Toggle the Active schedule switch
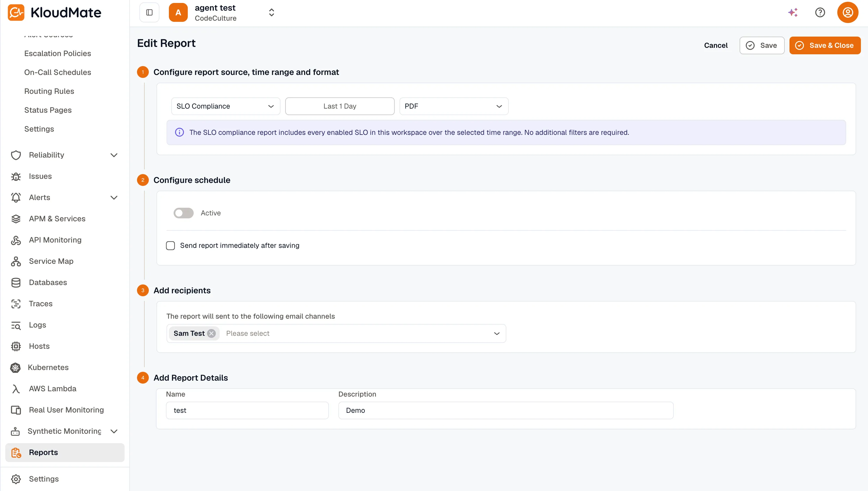 pyautogui.click(x=184, y=213)
